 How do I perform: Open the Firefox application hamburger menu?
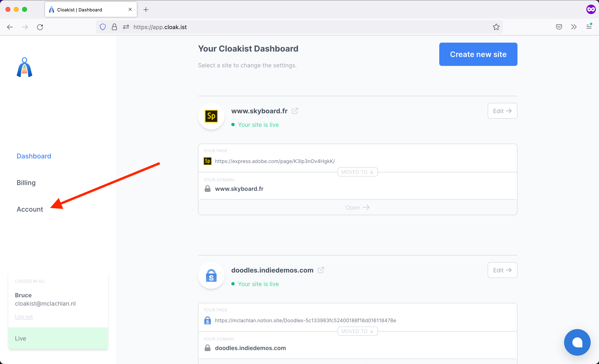pyautogui.click(x=589, y=26)
